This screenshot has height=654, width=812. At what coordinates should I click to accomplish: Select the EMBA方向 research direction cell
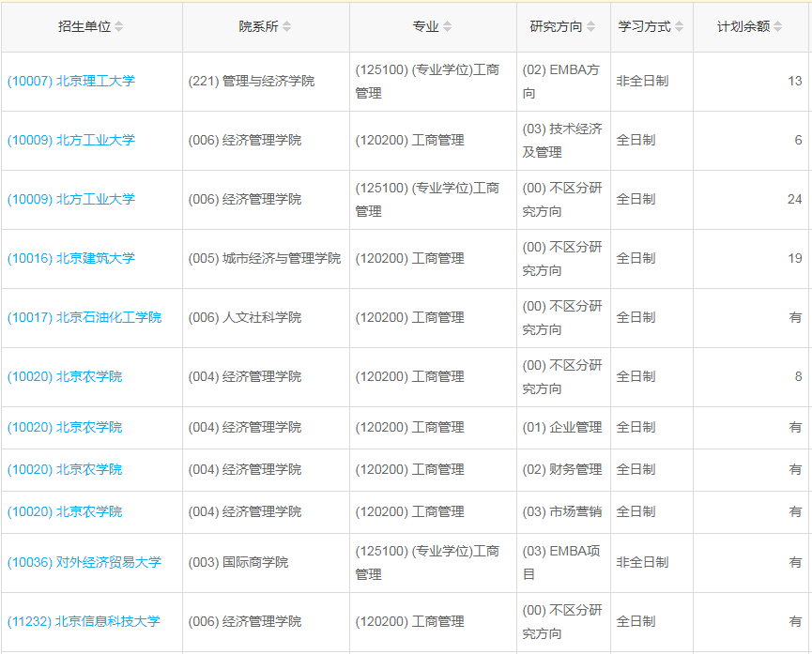coord(561,82)
